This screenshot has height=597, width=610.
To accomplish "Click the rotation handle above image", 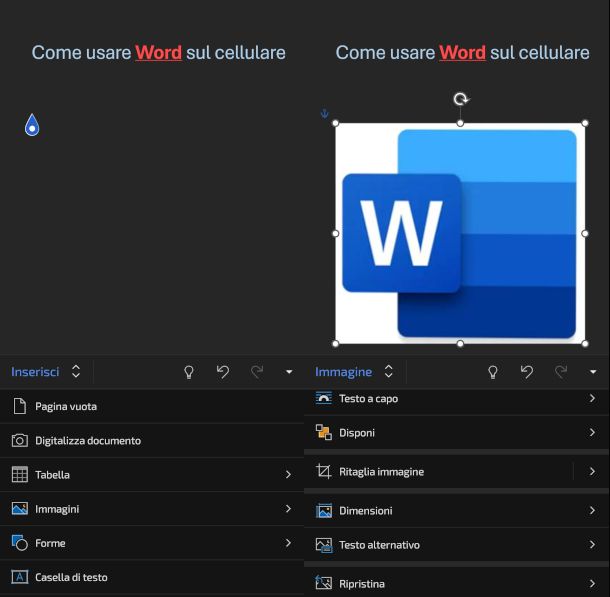I will pos(461,99).
